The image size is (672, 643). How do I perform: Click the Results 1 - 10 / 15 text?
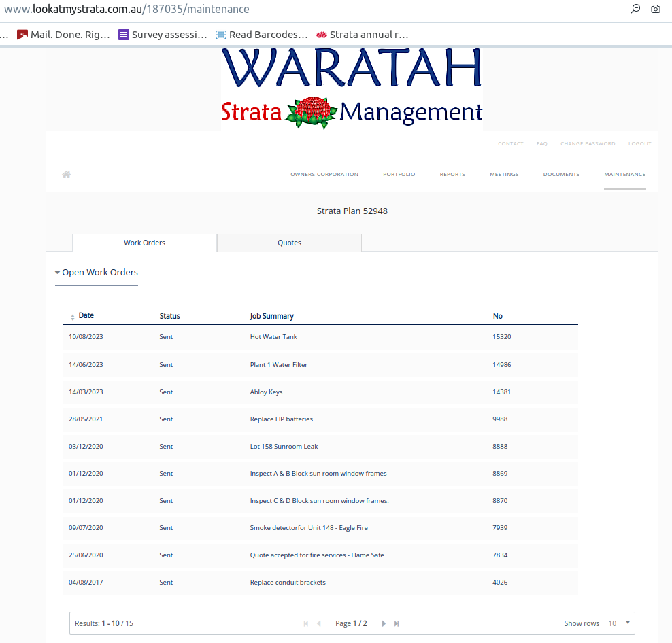[103, 624]
